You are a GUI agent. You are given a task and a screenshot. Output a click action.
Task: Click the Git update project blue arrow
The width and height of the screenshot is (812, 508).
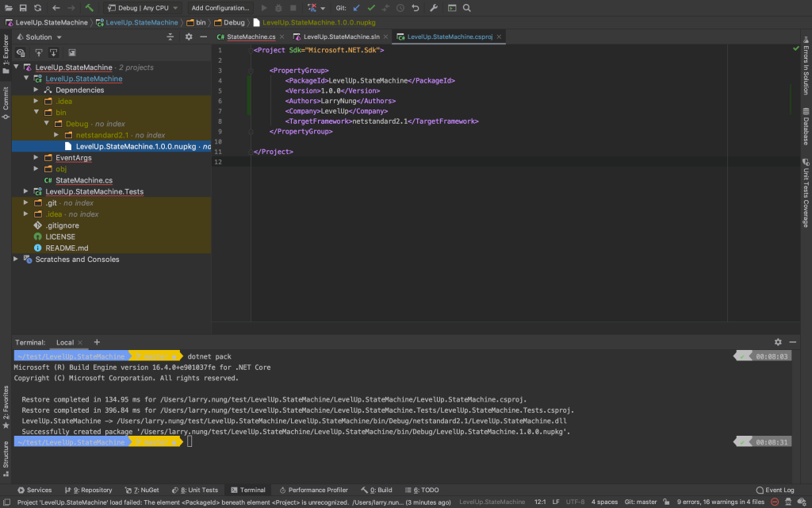click(356, 8)
